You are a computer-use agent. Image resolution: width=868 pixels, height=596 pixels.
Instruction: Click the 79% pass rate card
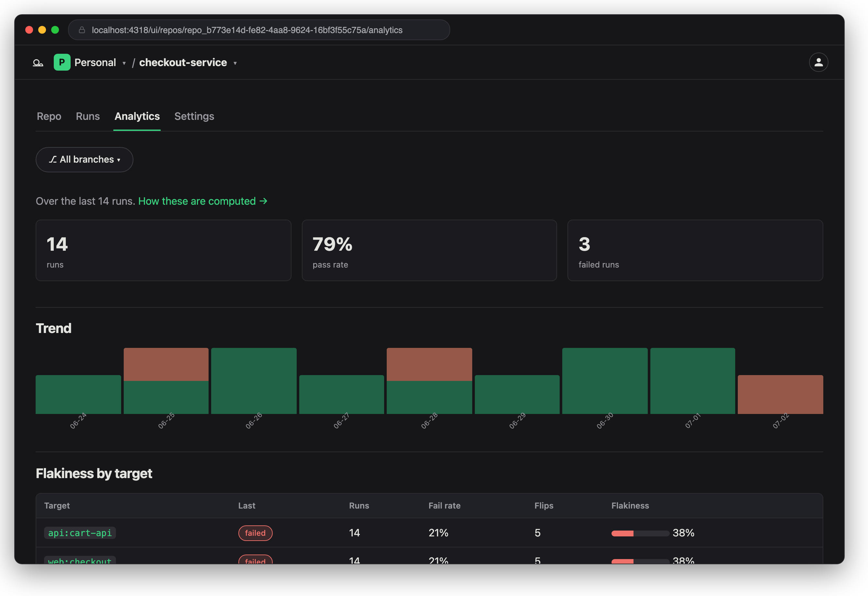[429, 250]
